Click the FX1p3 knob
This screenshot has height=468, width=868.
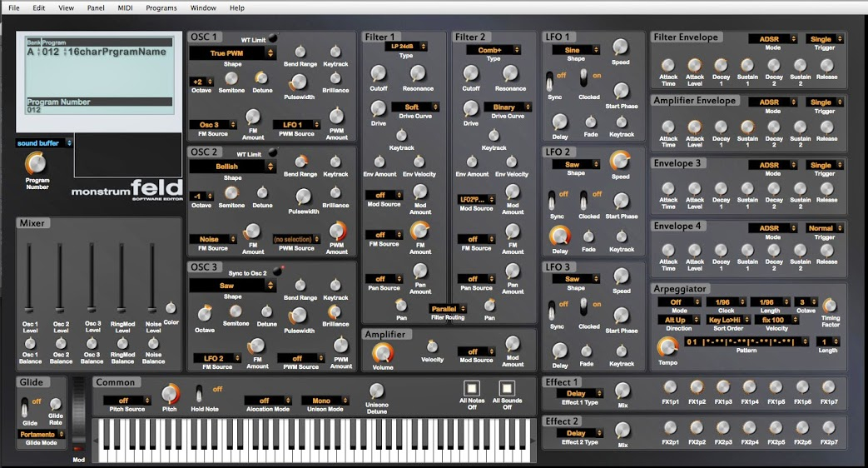723,387
